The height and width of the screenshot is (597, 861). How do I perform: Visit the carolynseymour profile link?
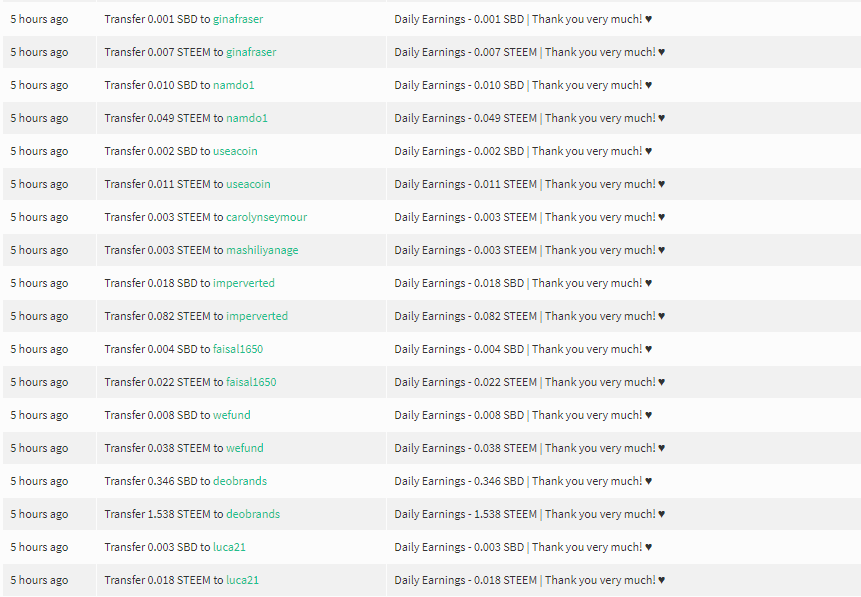[266, 217]
